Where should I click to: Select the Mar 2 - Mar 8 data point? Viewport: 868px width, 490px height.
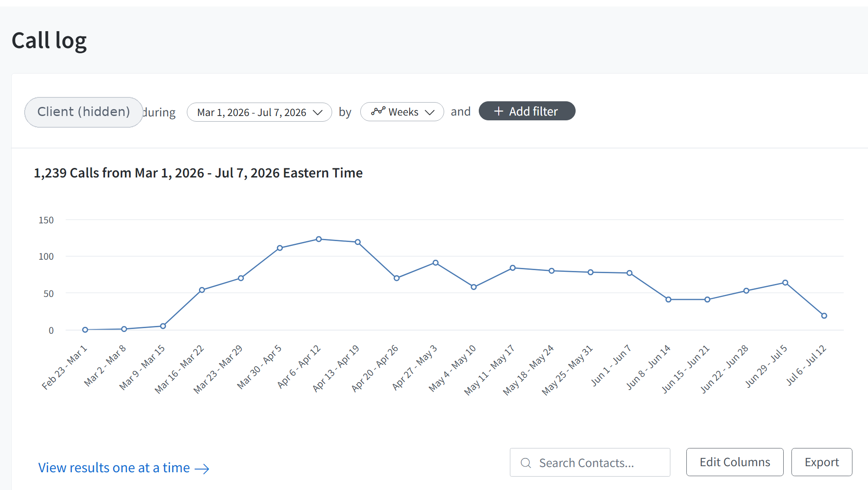point(124,329)
